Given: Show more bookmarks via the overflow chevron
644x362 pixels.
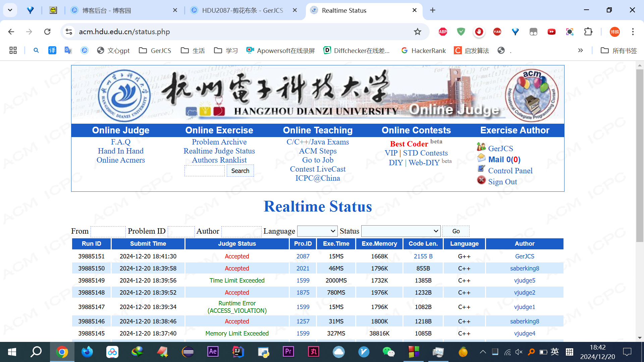Looking at the screenshot, I should coord(580,50).
